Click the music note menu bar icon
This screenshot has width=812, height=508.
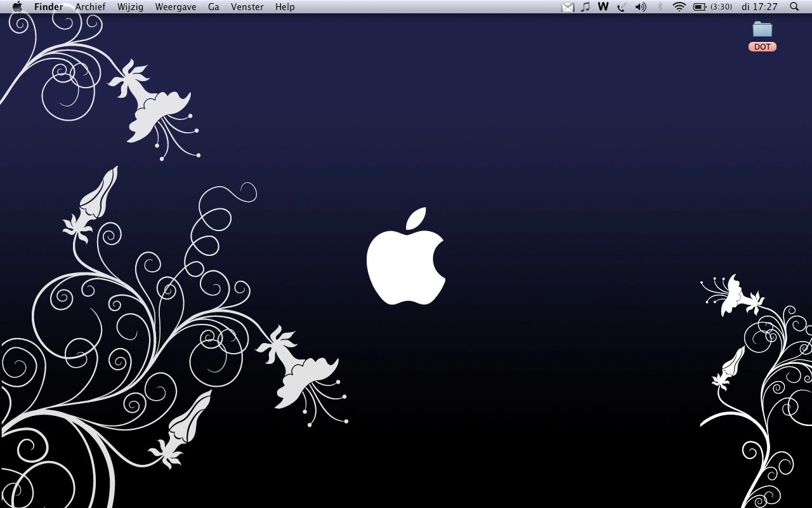tap(586, 6)
